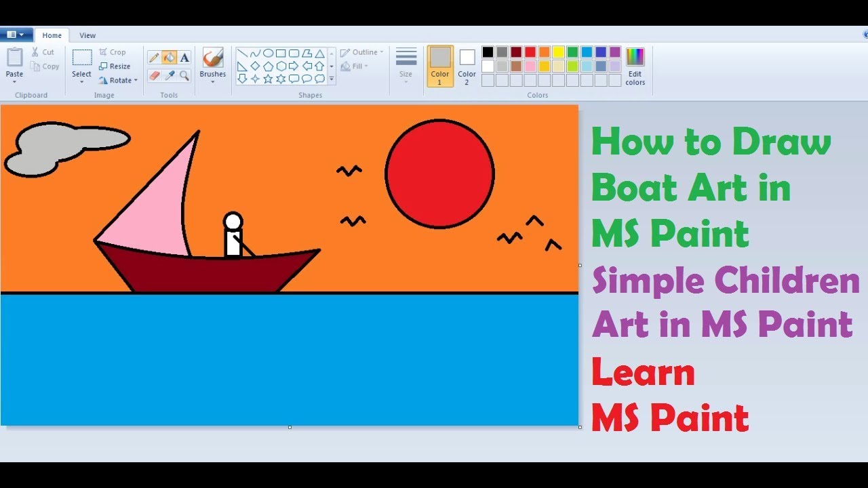Choose the Triangle shape
Image resolution: width=868 pixels, height=488 pixels.
(x=319, y=54)
